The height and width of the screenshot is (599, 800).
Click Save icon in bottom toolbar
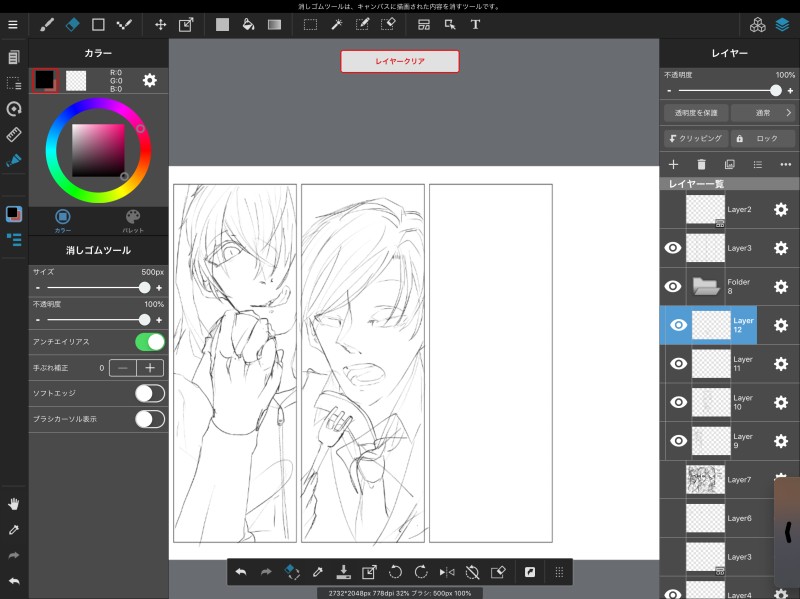pos(343,572)
